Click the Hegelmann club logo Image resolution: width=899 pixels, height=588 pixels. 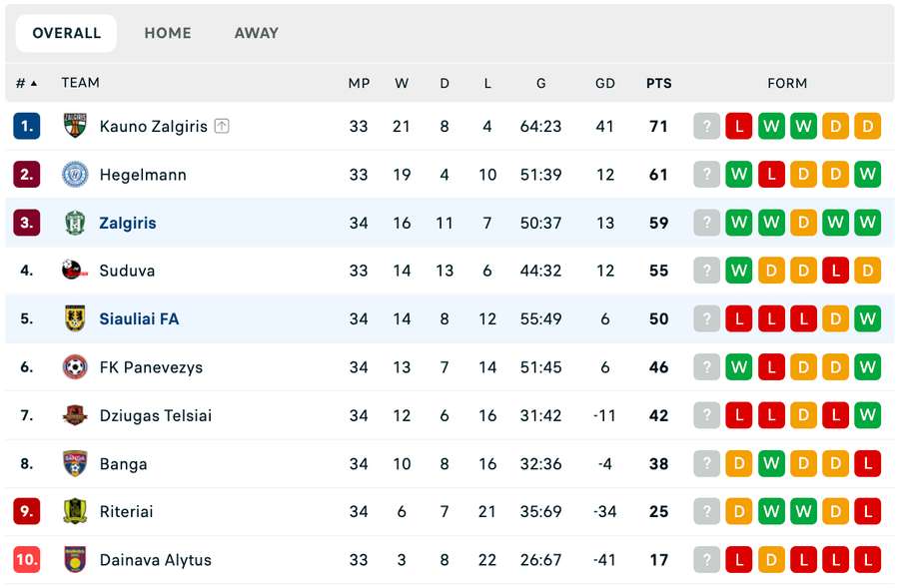coord(75,175)
